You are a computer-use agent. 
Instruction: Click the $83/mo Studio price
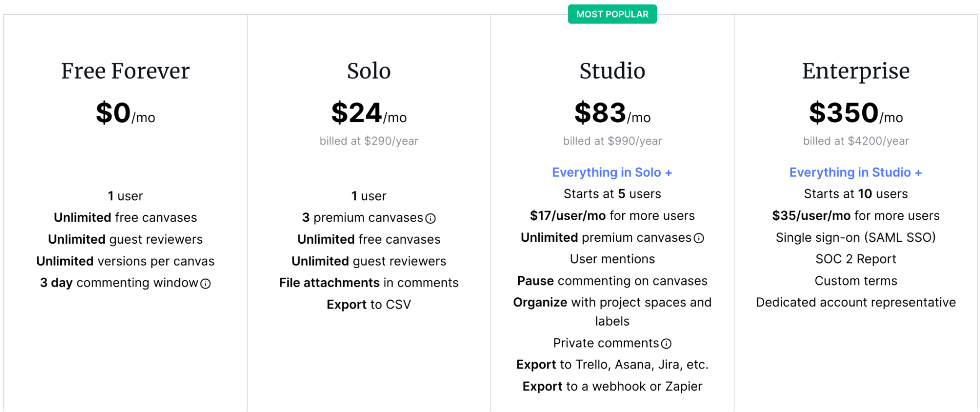click(x=612, y=113)
